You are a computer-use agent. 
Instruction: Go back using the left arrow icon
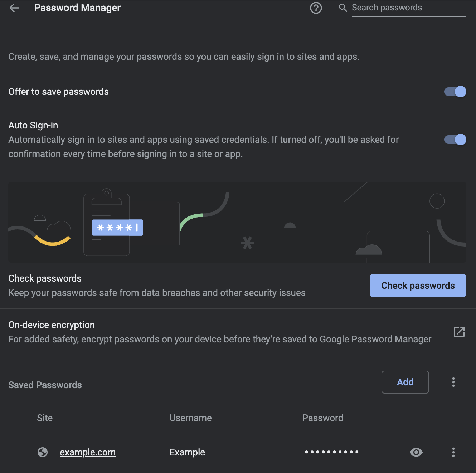14,8
